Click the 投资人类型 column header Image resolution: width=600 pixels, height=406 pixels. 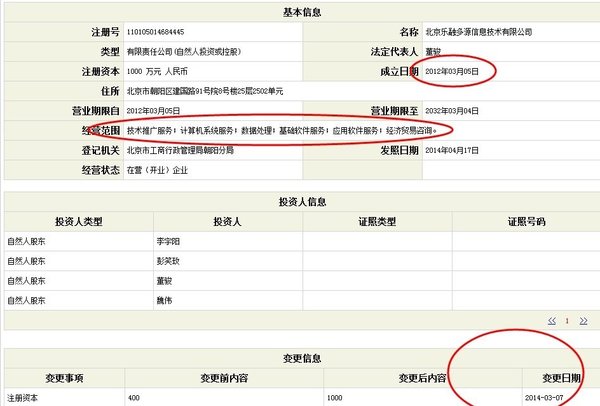coord(78,222)
